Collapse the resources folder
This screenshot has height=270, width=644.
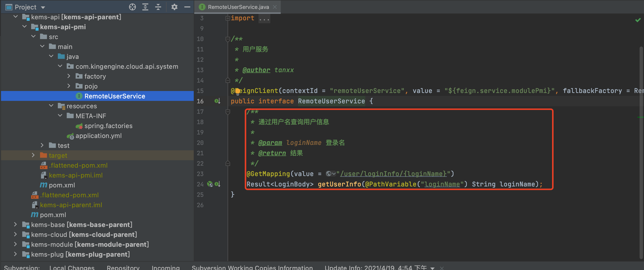point(51,106)
